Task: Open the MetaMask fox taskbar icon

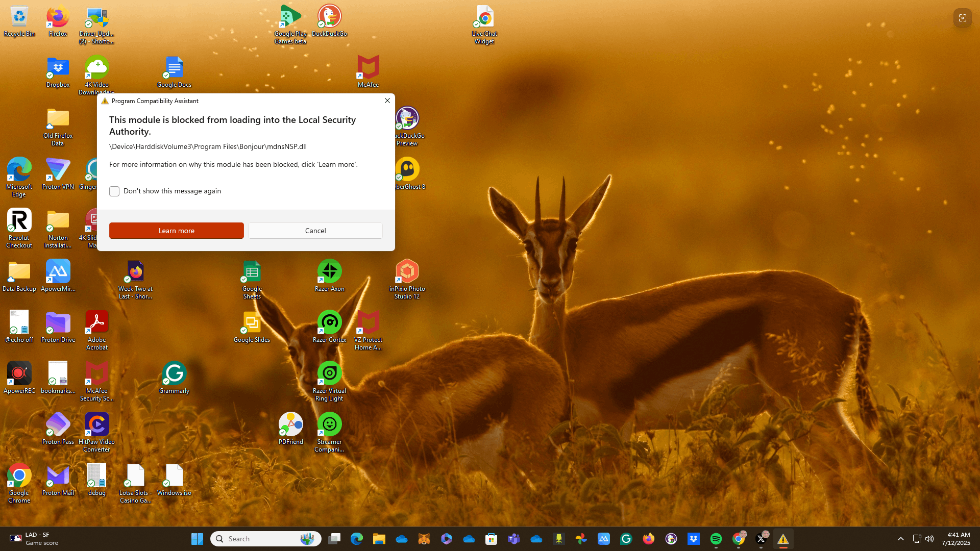Action: [424, 539]
